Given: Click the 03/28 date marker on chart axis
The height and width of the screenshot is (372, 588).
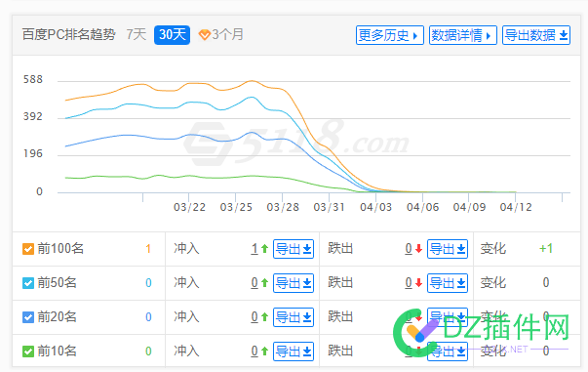Looking at the screenshot, I should 283,207.
